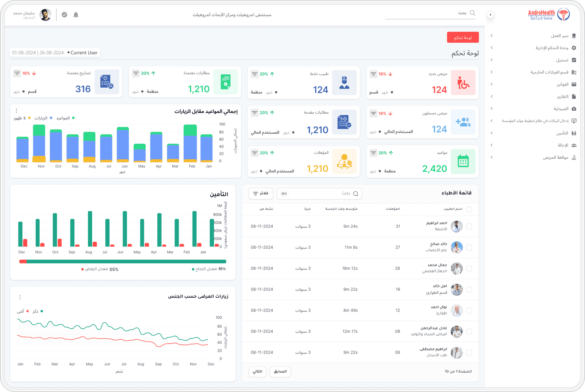The image size is (585, 392).
Task: Toggle the select-all checkbox in doctors table header
Action: pos(469,209)
